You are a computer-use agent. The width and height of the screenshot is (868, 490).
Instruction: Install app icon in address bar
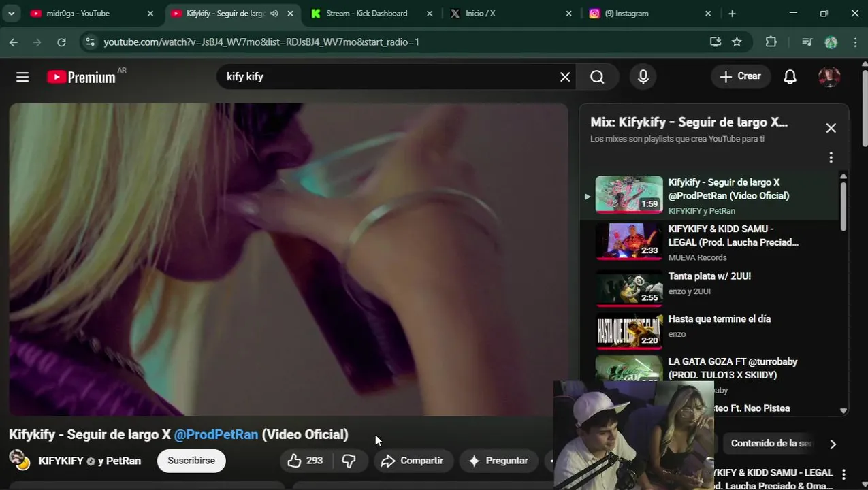pyautogui.click(x=715, y=42)
